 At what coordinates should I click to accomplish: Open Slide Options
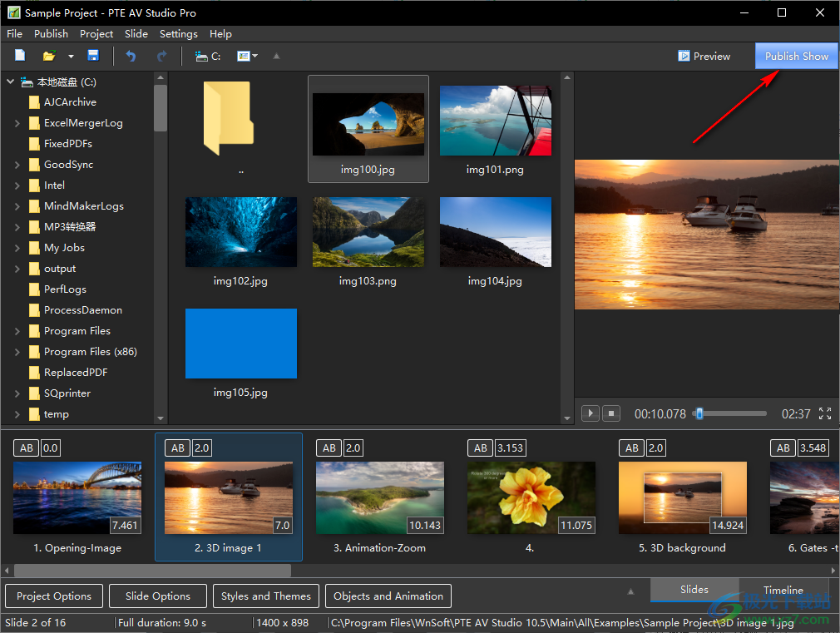coord(158,596)
